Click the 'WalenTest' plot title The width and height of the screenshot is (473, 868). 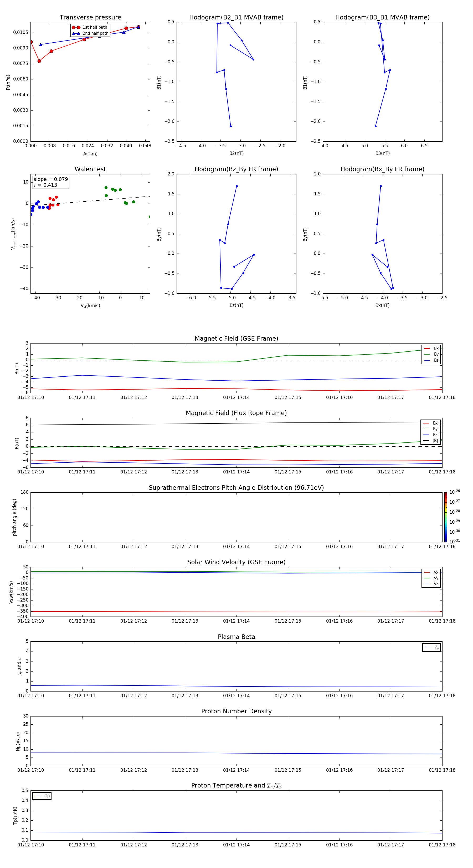point(90,169)
